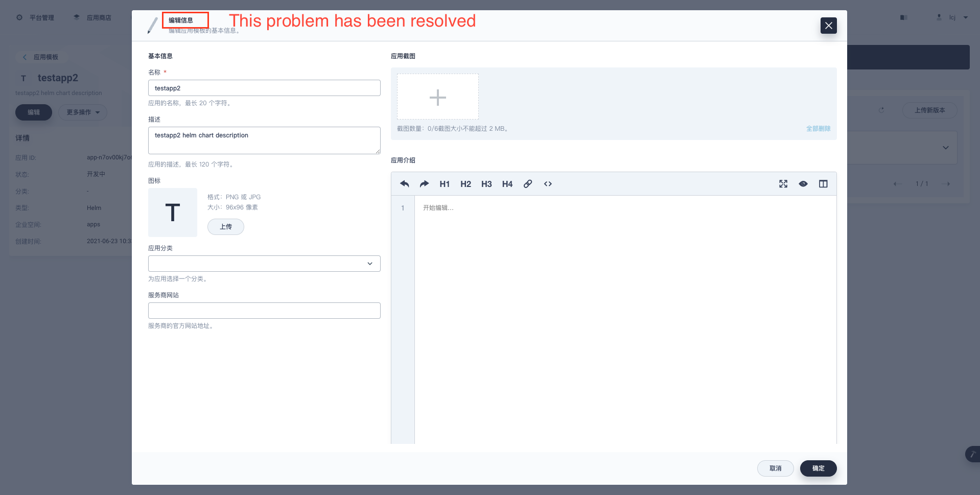This screenshot has height=495, width=980.
Task: Insert a code block via the code icon
Action: point(548,184)
